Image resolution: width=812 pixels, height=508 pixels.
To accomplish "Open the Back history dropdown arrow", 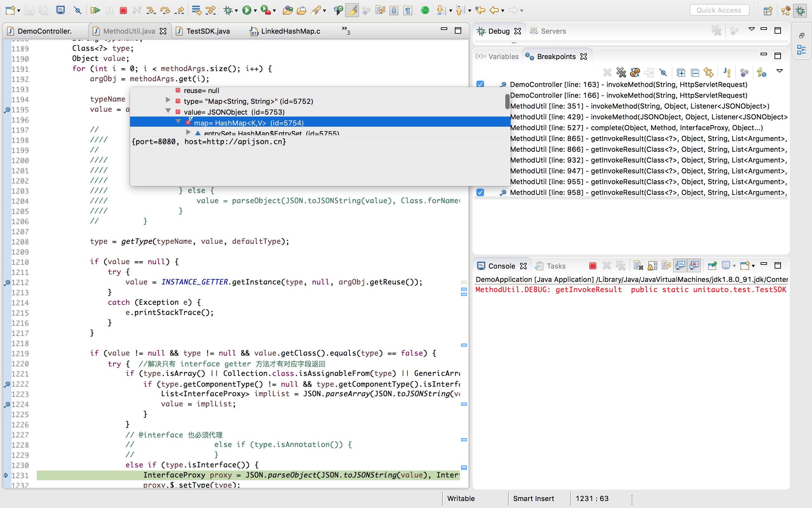I will (x=503, y=11).
